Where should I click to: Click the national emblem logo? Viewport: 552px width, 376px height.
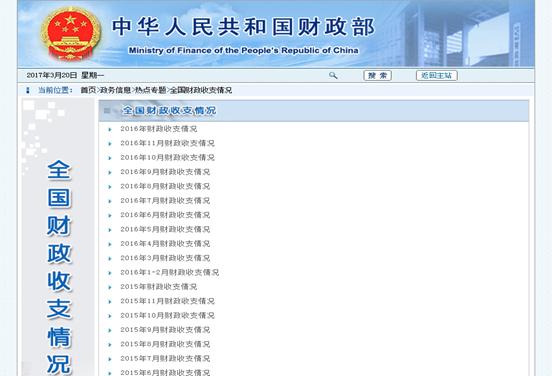tap(71, 34)
